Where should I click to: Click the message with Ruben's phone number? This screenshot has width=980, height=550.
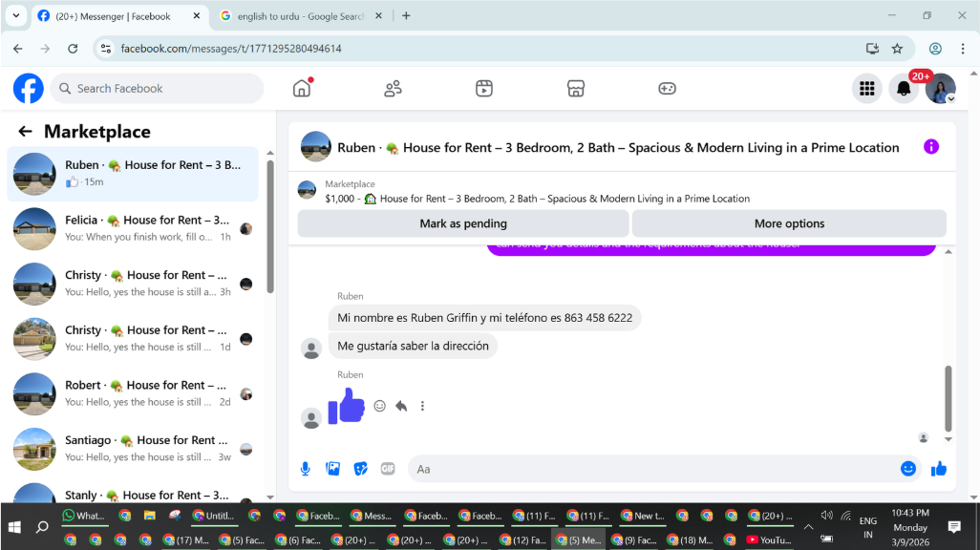point(484,318)
